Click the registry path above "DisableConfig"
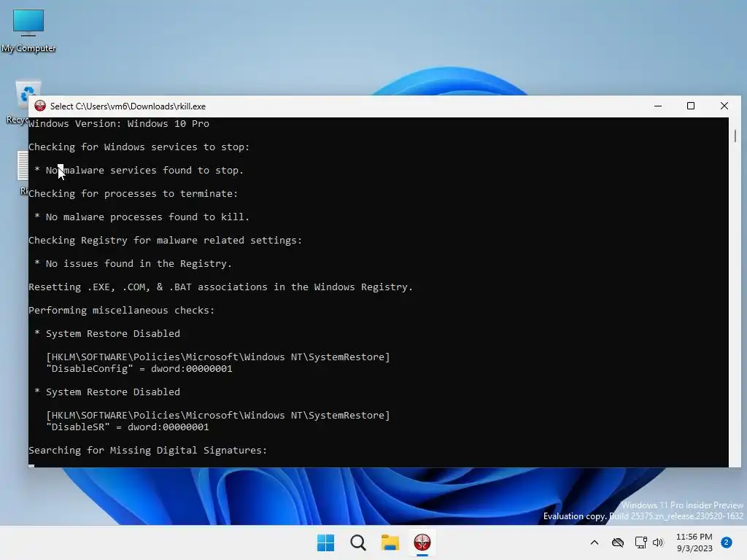Image resolution: width=747 pixels, height=560 pixels. pyautogui.click(x=217, y=357)
